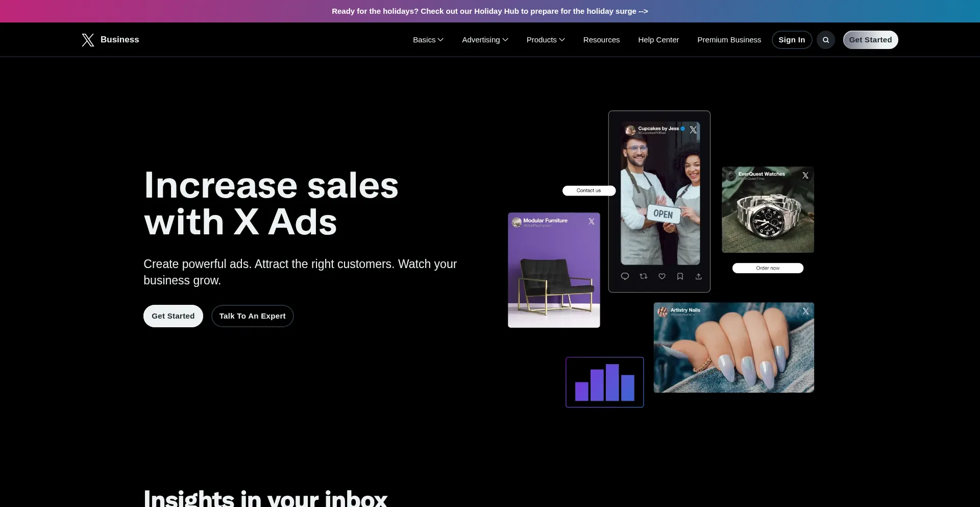
Task: Visit the Premium Business page
Action: pyautogui.click(x=729, y=40)
